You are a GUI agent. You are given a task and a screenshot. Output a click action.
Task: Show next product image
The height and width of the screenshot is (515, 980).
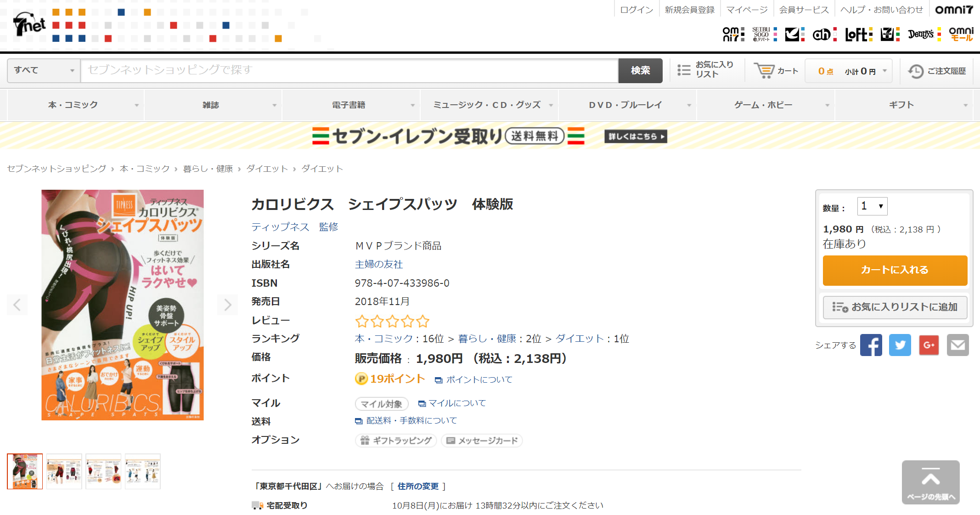(x=227, y=305)
